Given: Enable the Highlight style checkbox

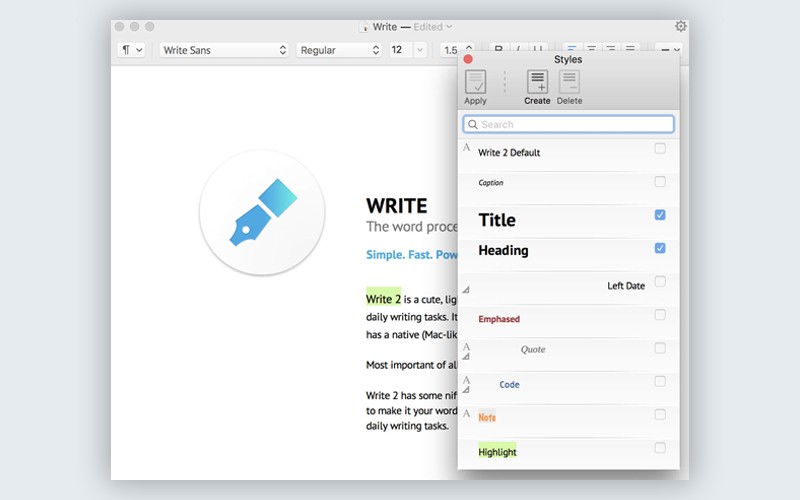Looking at the screenshot, I should (660, 448).
